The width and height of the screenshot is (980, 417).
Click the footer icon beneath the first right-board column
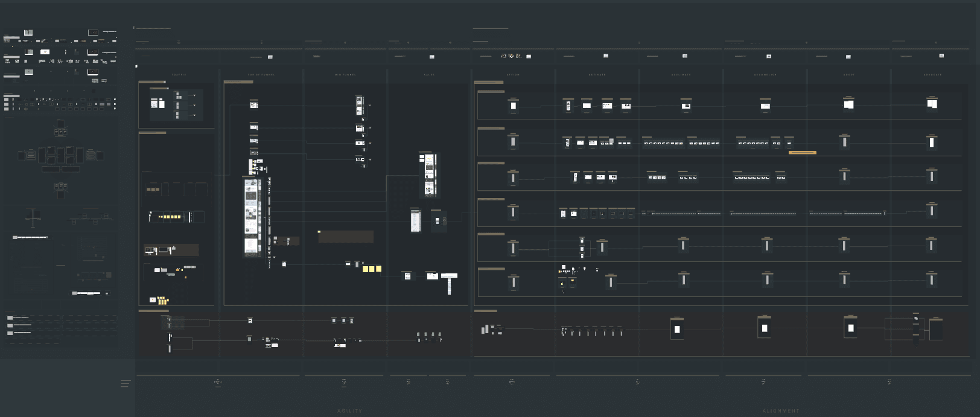(512, 382)
